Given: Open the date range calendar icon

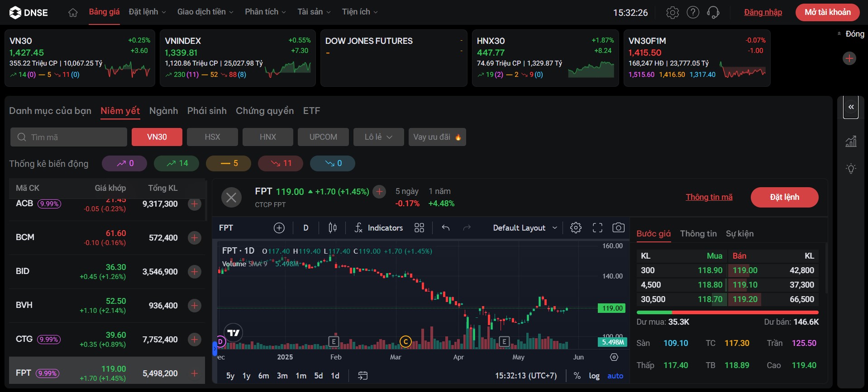Looking at the screenshot, I should click(x=362, y=376).
